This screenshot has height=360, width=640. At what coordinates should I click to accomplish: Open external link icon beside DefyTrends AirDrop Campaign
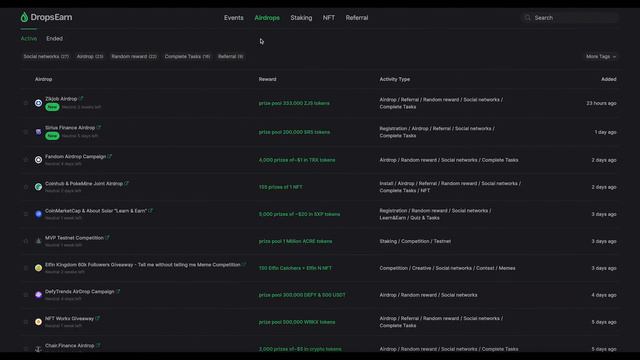click(x=118, y=291)
